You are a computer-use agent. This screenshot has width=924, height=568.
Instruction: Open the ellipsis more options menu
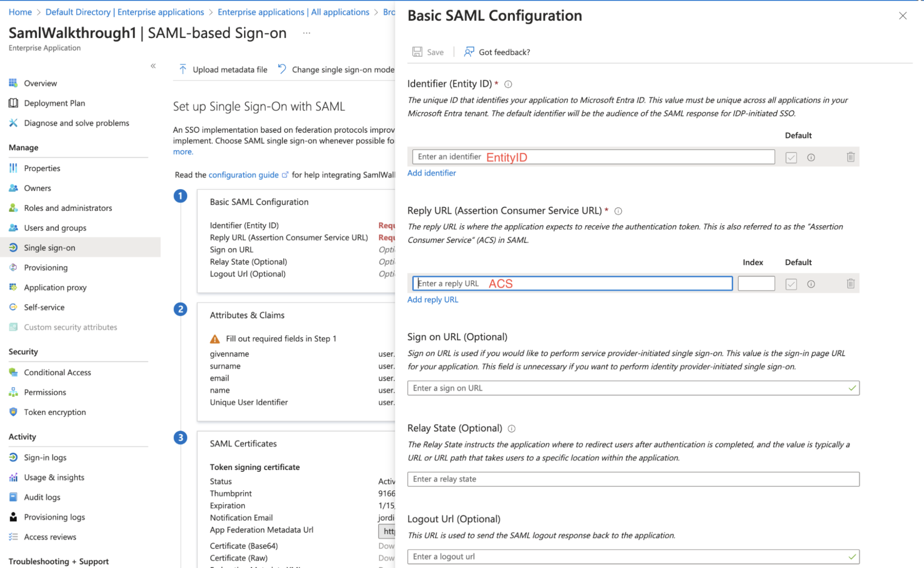point(307,33)
